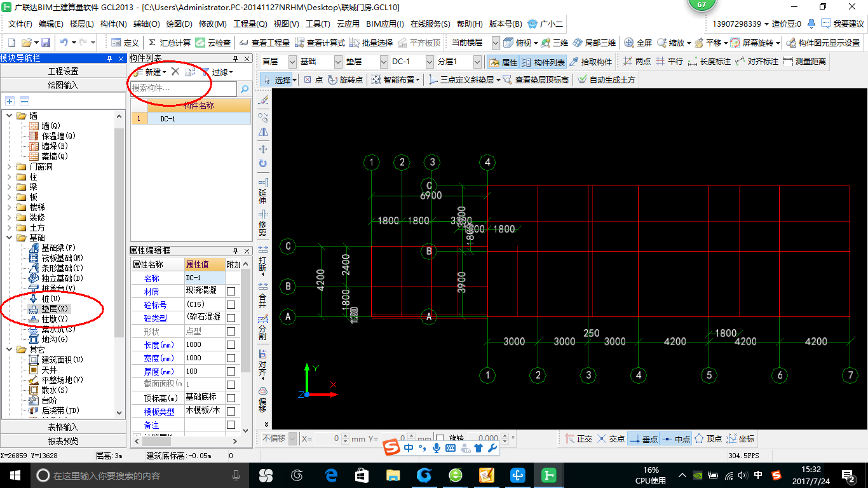Click 查看垫层顶标高 view cushion elevation
Screen dimensions: 868x488
pyautogui.click(x=536, y=80)
